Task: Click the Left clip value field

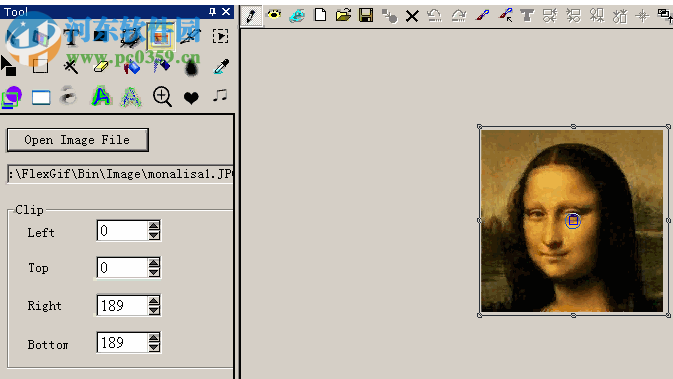Action: click(123, 231)
